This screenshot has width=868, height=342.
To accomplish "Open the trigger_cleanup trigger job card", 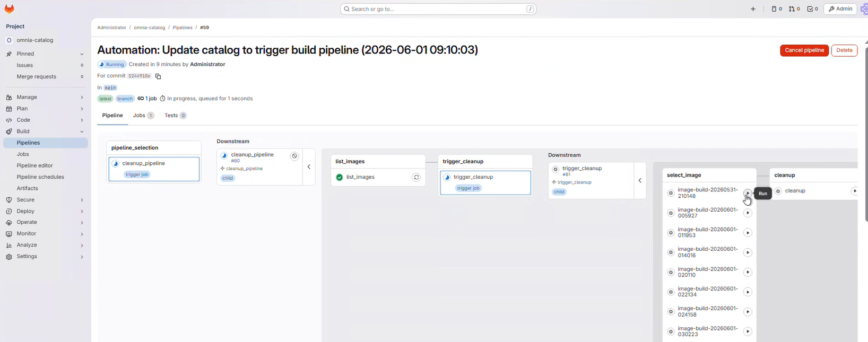I will [485, 183].
